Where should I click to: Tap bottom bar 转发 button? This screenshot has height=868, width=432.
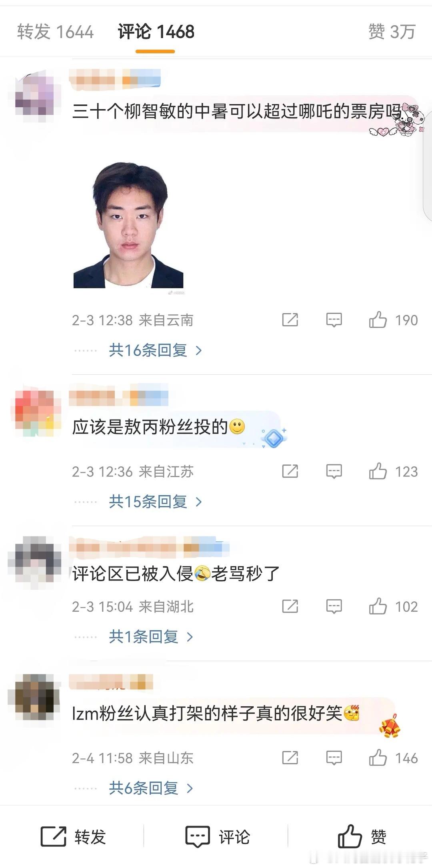coord(73,837)
